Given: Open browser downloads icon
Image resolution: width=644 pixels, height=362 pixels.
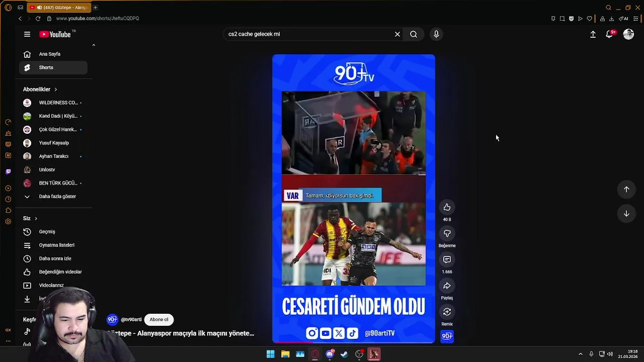Looking at the screenshot, I should (611, 19).
